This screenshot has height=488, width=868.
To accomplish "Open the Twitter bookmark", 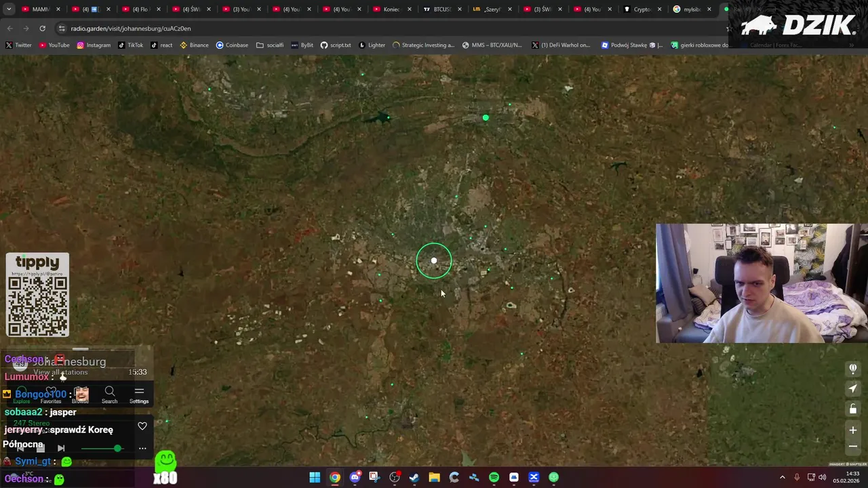I will pyautogui.click(x=18, y=45).
